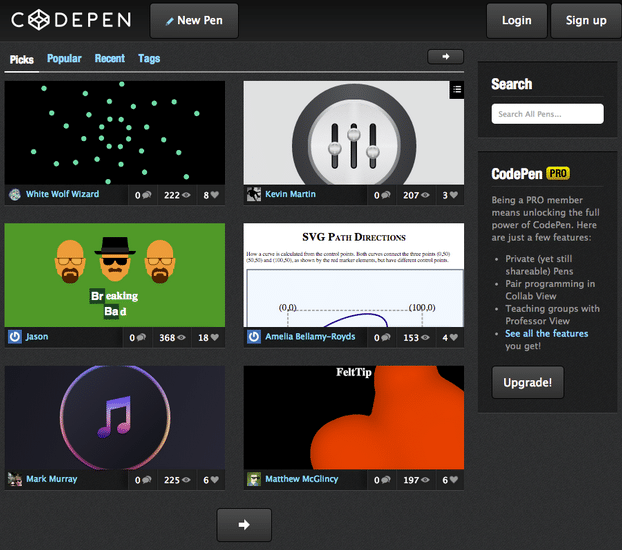Visit Mark Murray's profile
622x550 pixels.
(52, 479)
